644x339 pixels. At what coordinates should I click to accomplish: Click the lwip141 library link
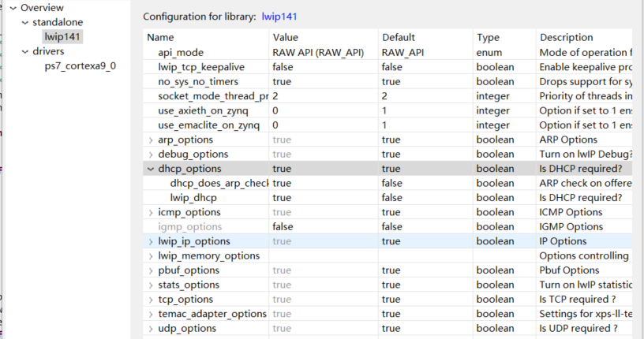pyautogui.click(x=279, y=17)
